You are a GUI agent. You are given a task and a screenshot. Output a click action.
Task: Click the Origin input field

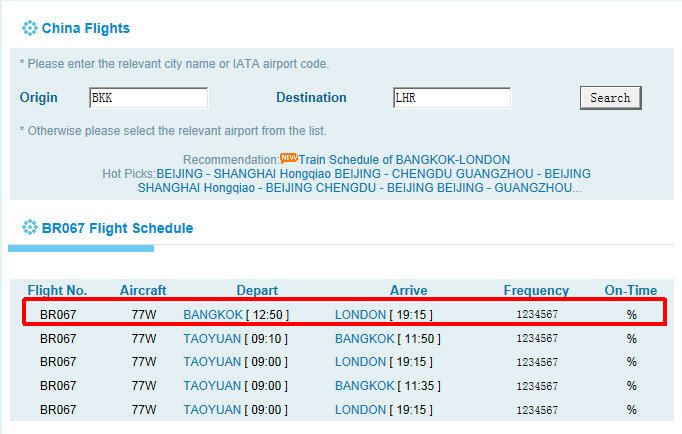pos(148,98)
